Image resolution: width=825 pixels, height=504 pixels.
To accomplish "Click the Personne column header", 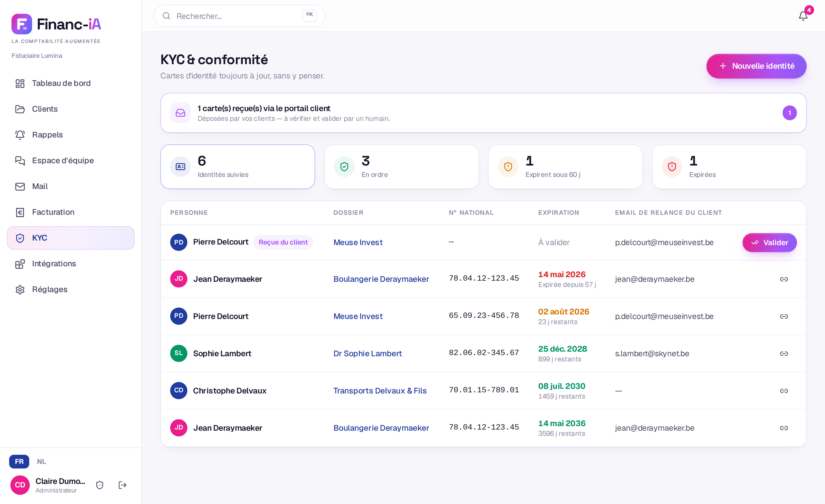I will point(189,212).
